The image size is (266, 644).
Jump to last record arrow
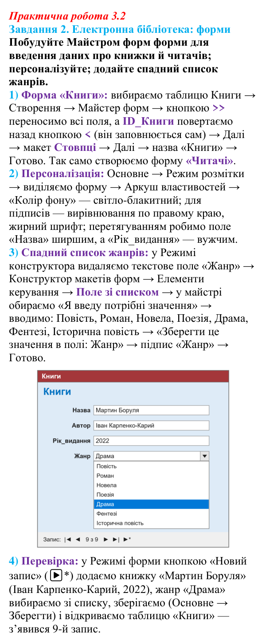[116, 540]
